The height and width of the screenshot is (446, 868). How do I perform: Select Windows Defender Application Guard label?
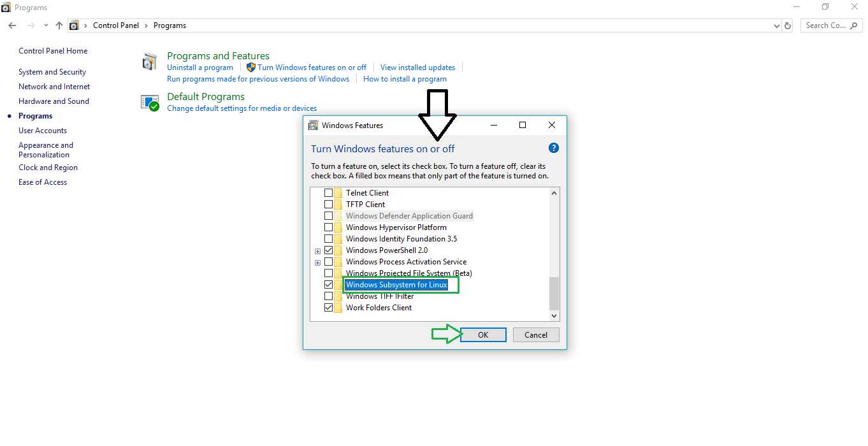click(x=409, y=216)
